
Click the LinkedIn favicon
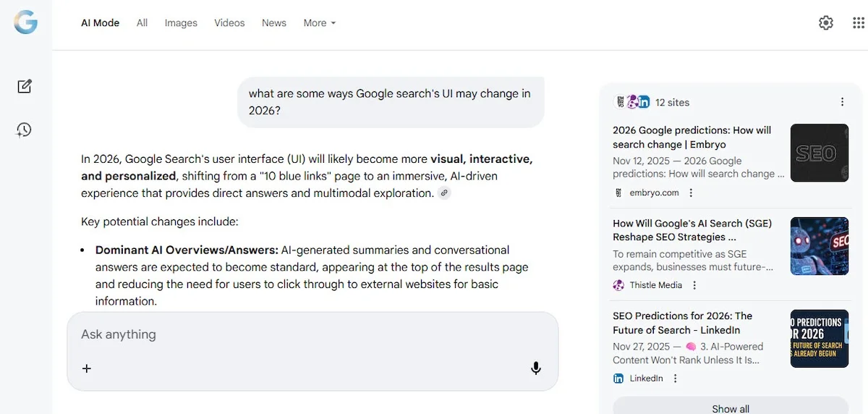click(x=618, y=378)
